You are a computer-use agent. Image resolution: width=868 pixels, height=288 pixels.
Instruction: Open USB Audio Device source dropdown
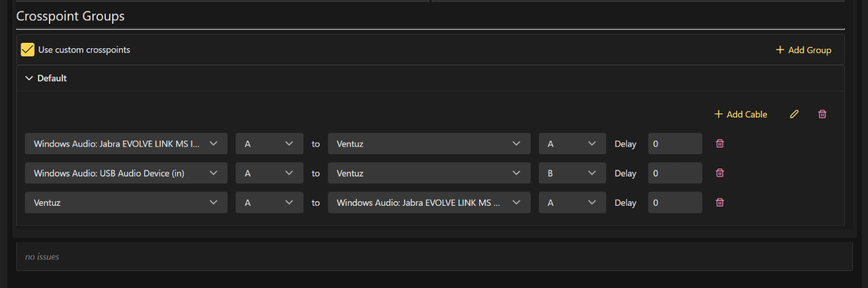coord(126,173)
